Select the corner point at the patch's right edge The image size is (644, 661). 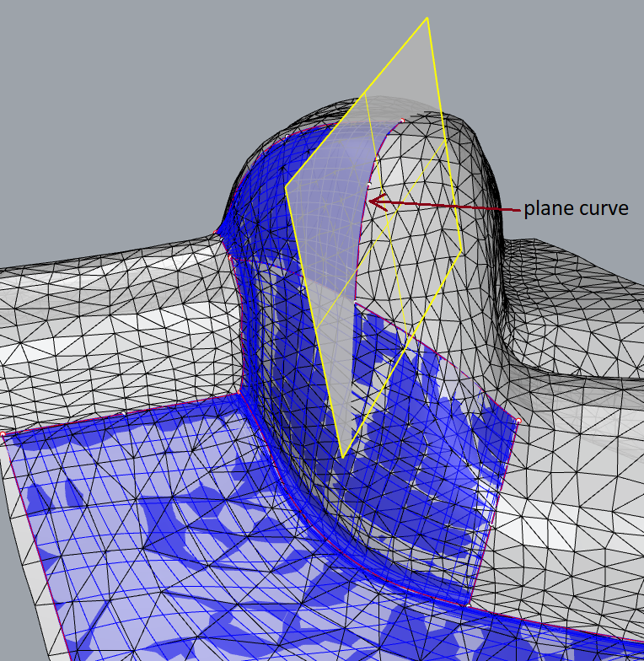[x=518, y=421]
